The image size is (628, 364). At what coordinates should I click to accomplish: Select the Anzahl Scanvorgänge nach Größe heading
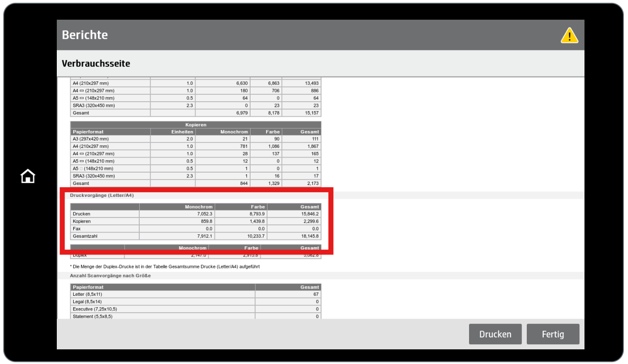(x=110, y=276)
